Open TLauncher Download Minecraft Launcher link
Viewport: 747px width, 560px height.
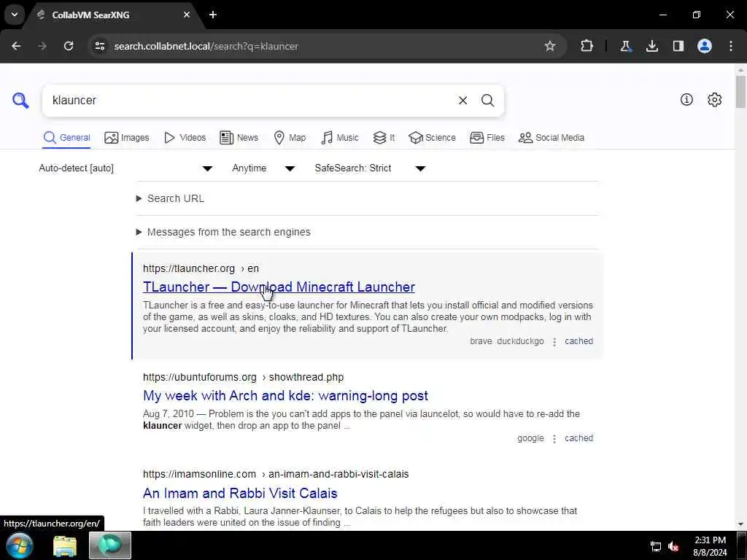279,287
